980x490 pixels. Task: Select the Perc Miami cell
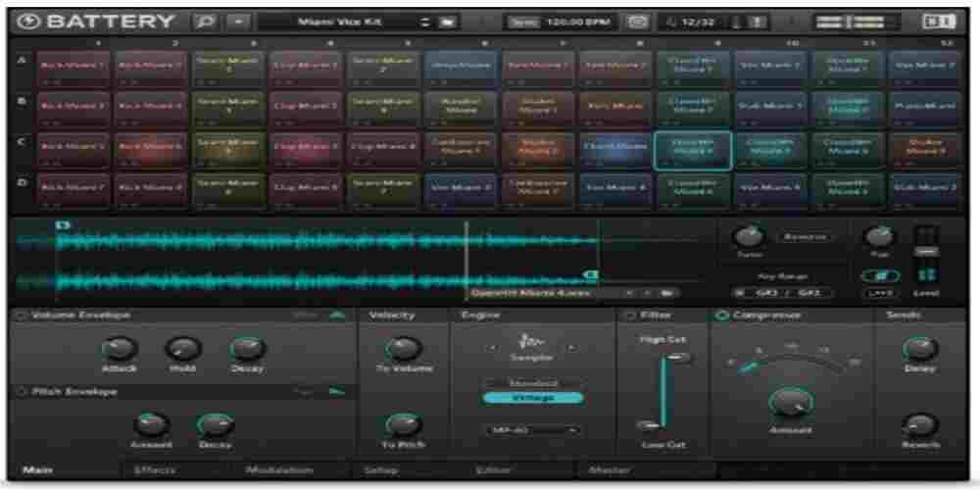tap(615, 110)
